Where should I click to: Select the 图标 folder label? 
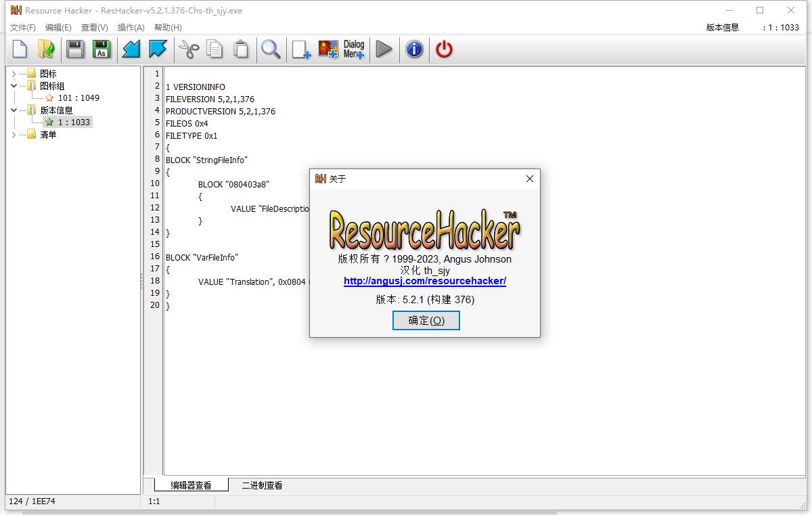[x=48, y=74]
